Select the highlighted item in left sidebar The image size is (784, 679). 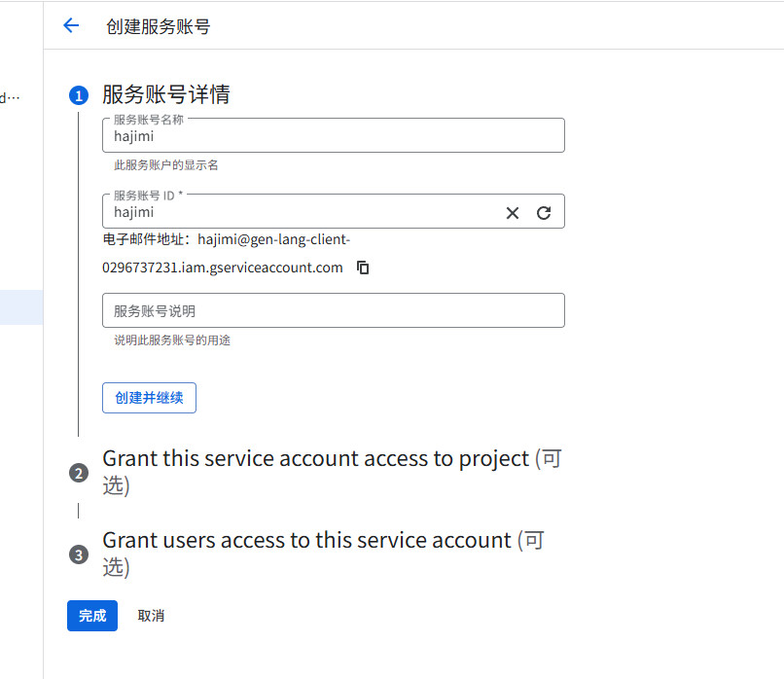click(x=20, y=306)
